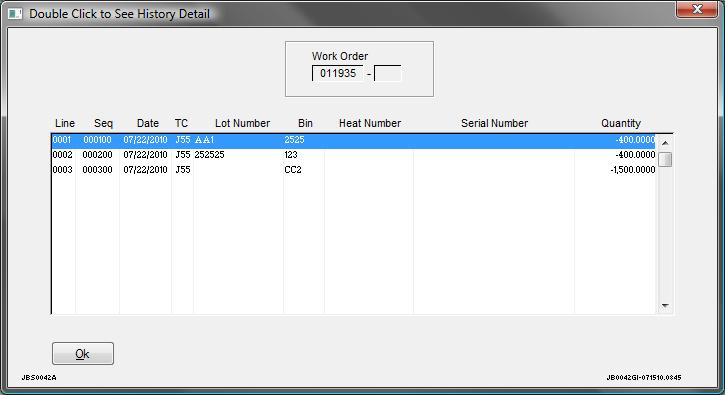Click bin CC2
The width and height of the screenshot is (725, 395).
[293, 170]
